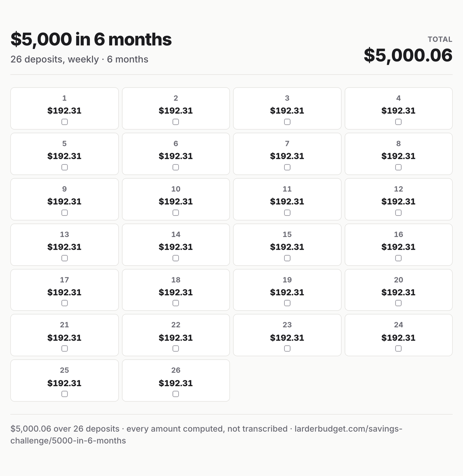Check off deposit 12
This screenshot has width=463, height=476.
[398, 213]
